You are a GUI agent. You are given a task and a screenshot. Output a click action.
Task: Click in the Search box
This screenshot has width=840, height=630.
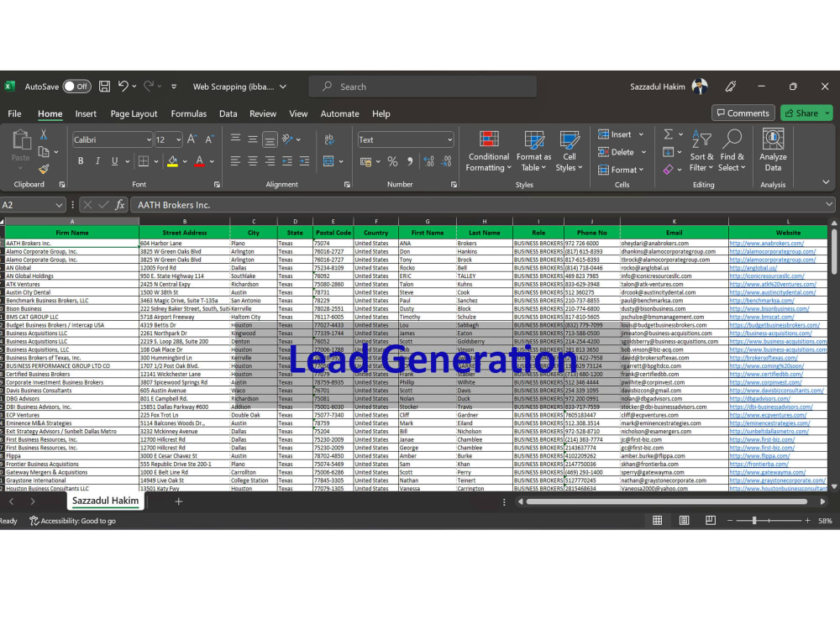(423, 87)
